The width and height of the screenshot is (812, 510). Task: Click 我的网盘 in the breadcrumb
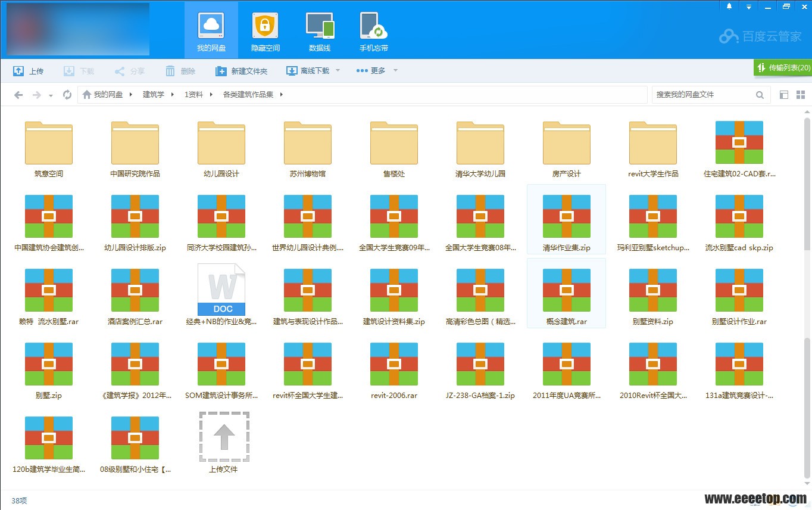(108, 95)
